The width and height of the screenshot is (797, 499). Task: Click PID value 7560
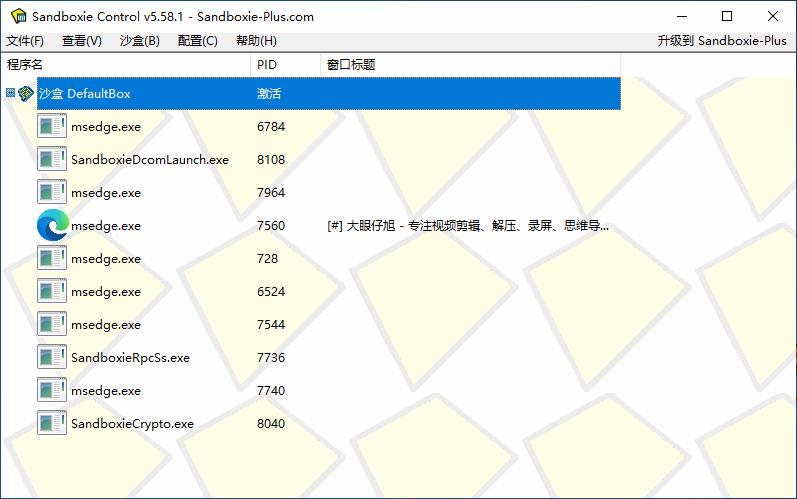click(271, 226)
